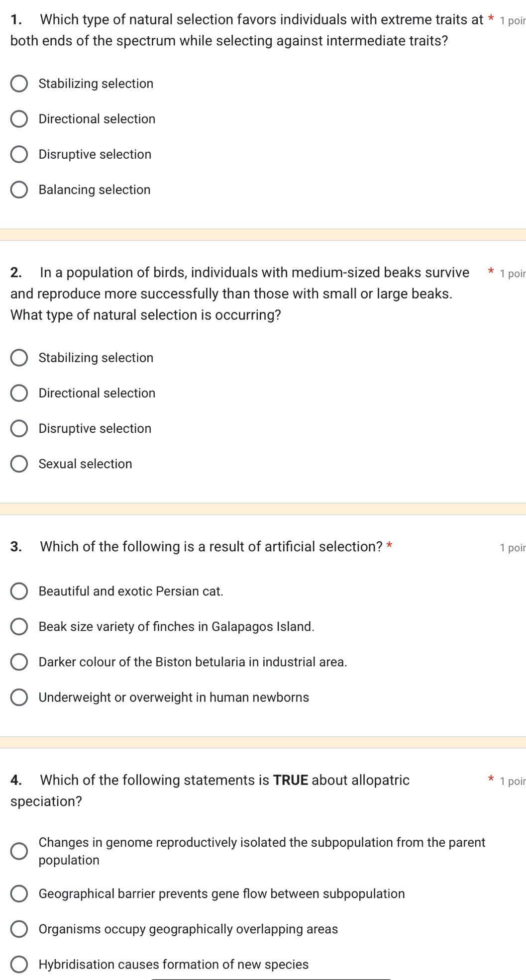
Task: Pick the underweight or overweight newborns option
Action: (19, 697)
